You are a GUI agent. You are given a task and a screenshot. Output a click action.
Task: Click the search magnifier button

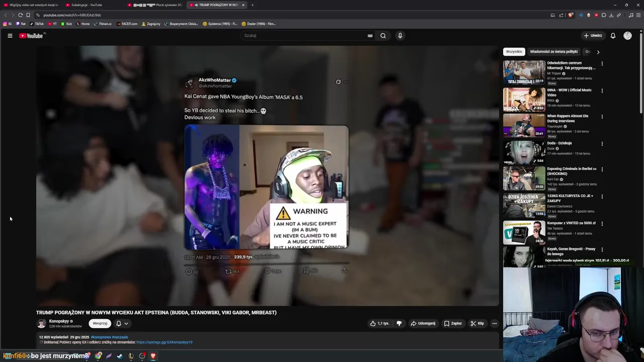click(383, 36)
